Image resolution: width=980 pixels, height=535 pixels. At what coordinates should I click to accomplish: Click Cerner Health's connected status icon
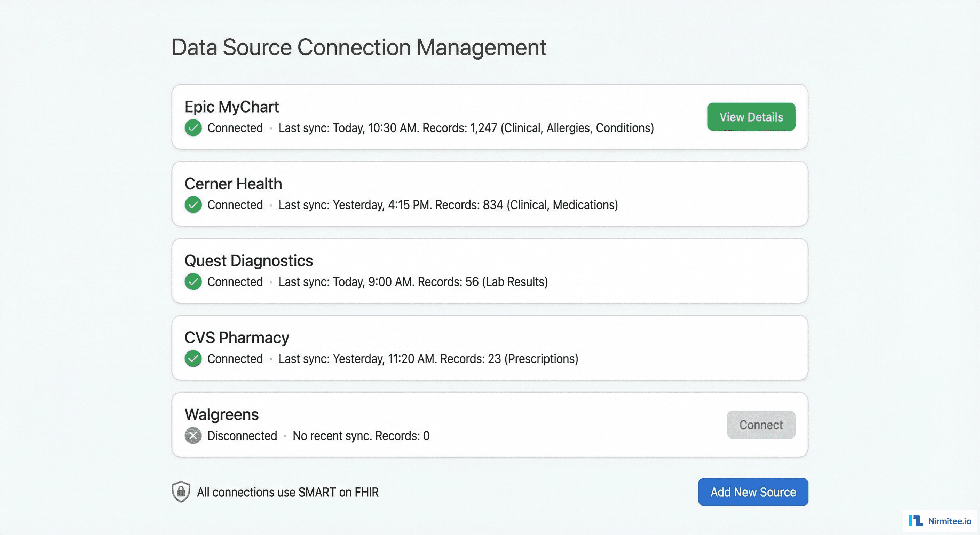point(193,205)
